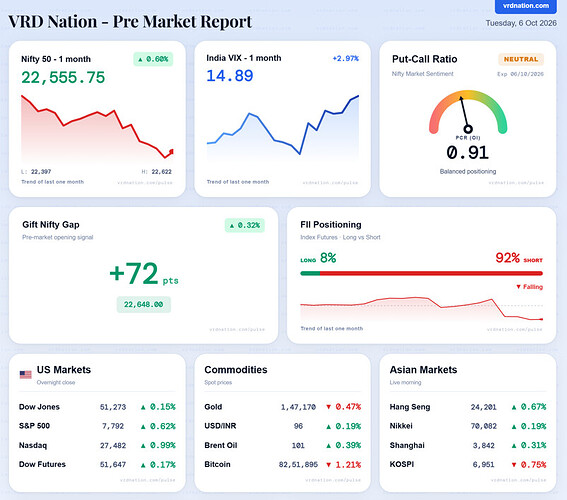
Task: Click the 22,648.00 Gift Nifty level chip
Action: point(144,304)
